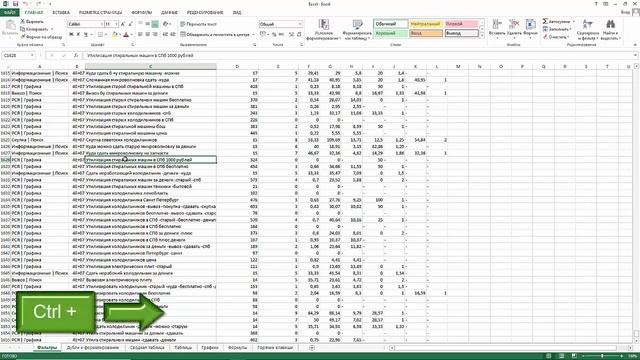Toggle underline formatting
640x360 pixels.
[86, 35]
